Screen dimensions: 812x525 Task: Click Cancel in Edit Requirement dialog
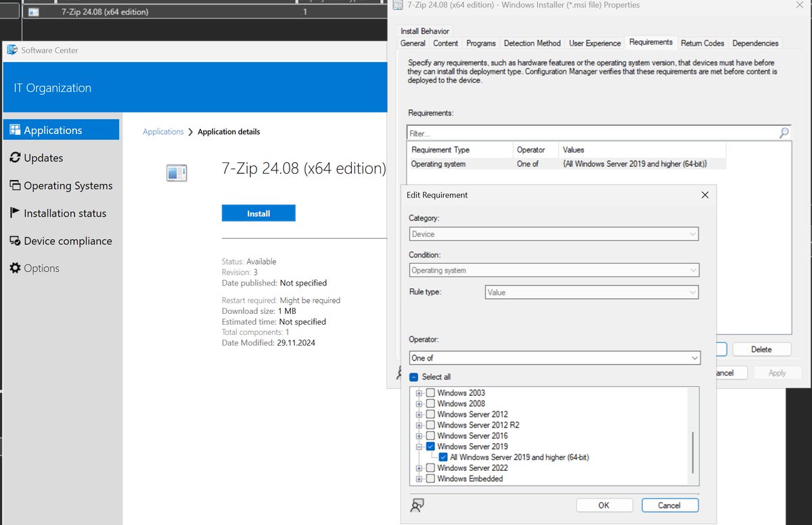click(669, 505)
